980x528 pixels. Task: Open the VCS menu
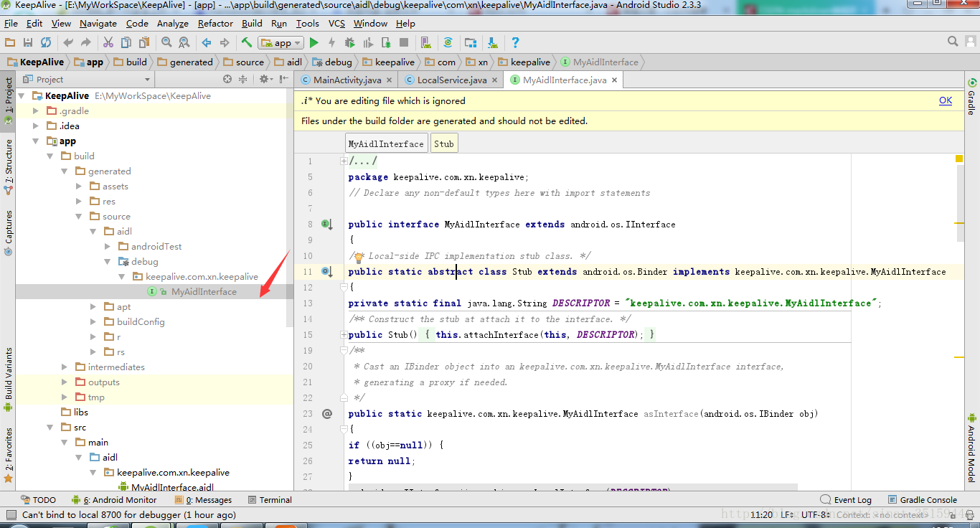click(x=336, y=23)
